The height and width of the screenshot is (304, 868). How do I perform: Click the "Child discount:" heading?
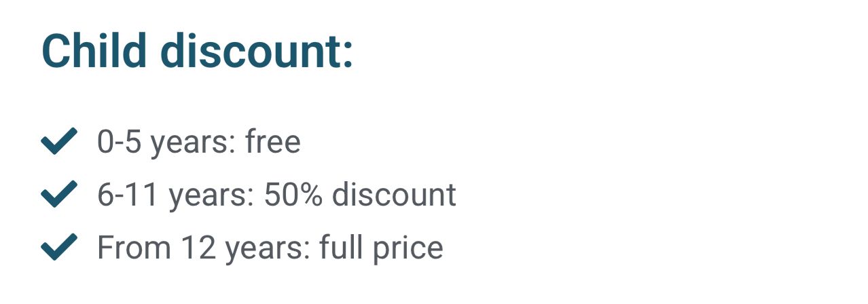point(197,50)
